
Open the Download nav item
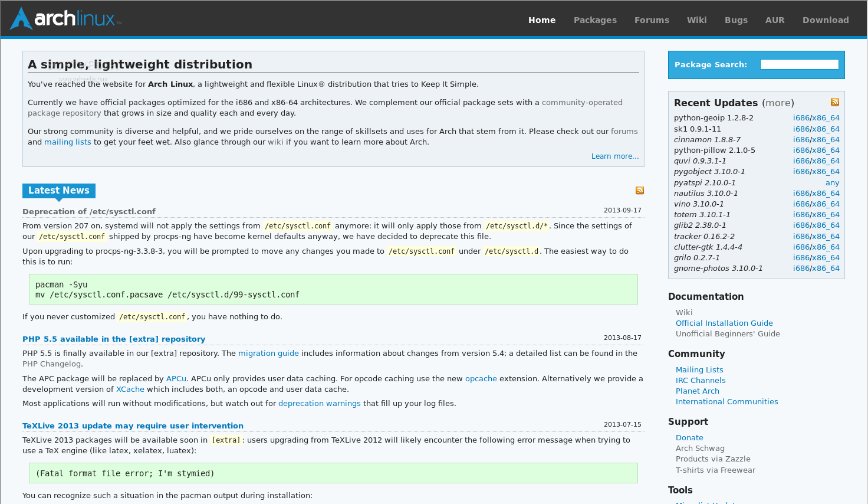click(x=826, y=20)
